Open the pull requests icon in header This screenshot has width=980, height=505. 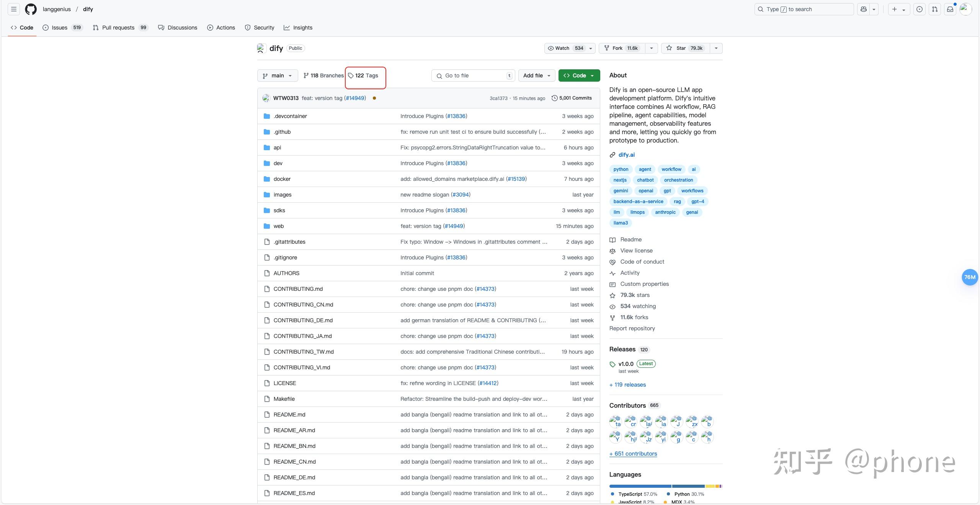(x=935, y=9)
